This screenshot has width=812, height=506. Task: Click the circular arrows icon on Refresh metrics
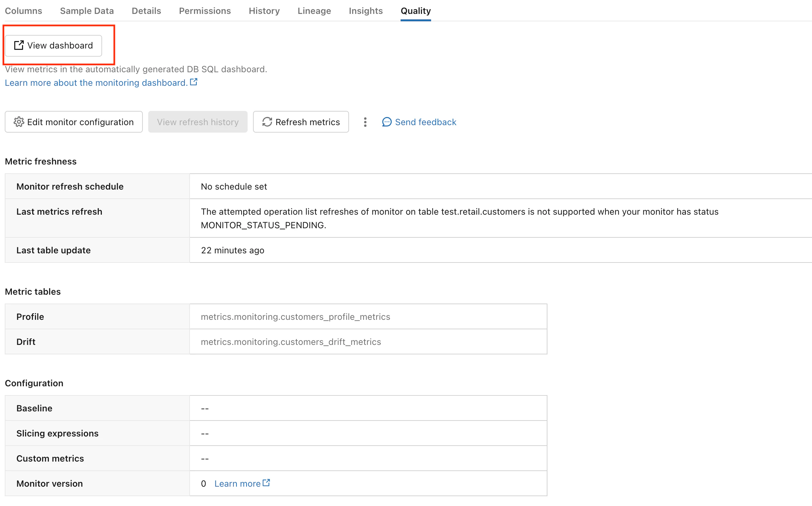point(267,122)
